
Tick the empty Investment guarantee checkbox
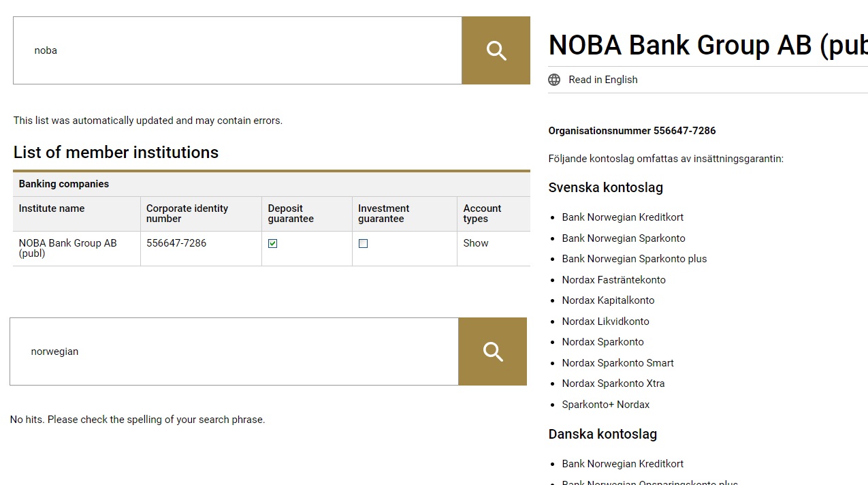coord(364,244)
